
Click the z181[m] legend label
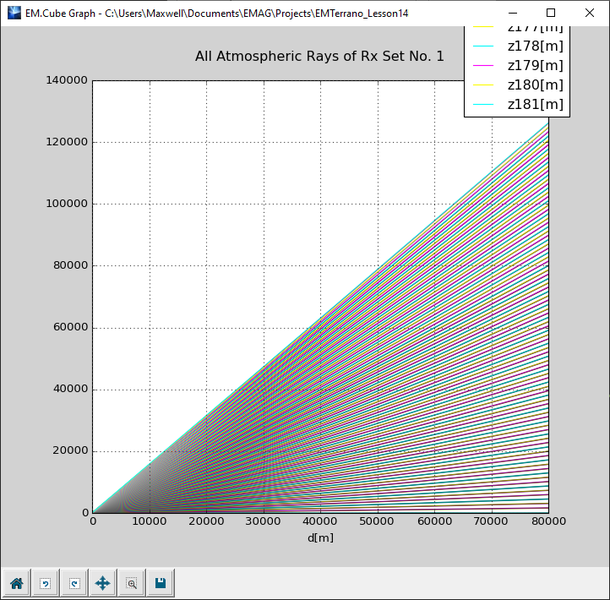pyautogui.click(x=535, y=104)
